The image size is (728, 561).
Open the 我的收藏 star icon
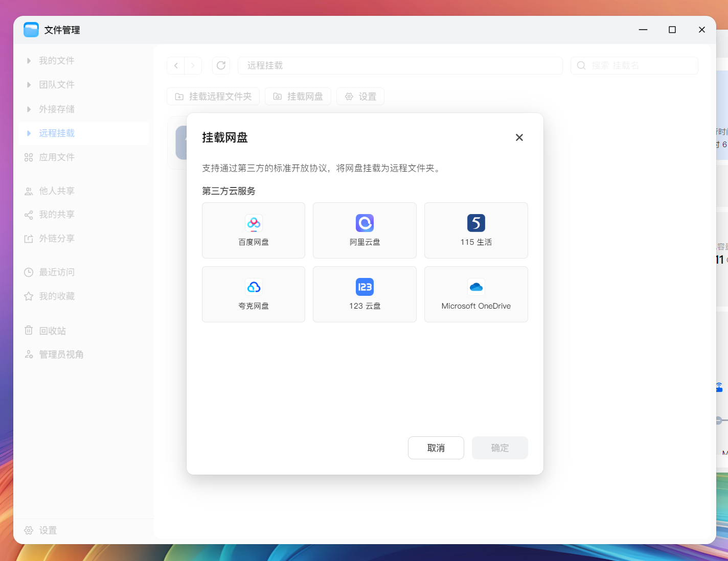point(29,296)
